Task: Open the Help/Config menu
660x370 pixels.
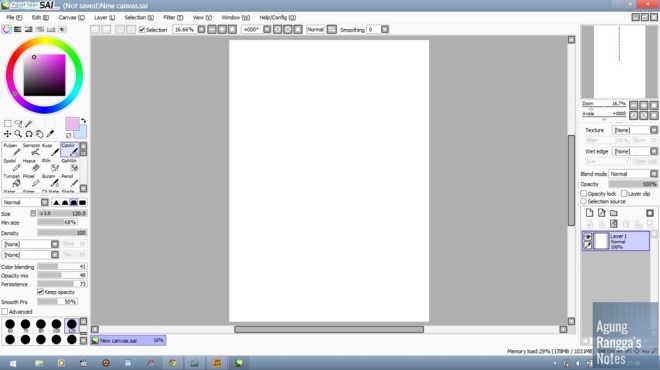Action: pos(277,18)
